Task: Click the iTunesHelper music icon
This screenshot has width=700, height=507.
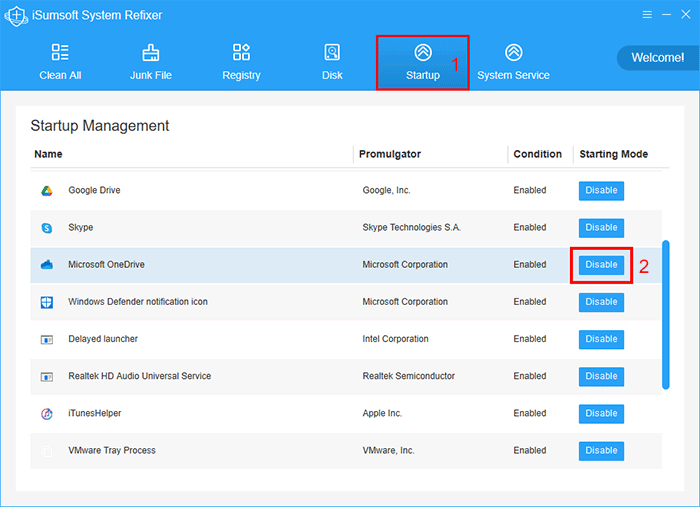Action: pos(47,414)
